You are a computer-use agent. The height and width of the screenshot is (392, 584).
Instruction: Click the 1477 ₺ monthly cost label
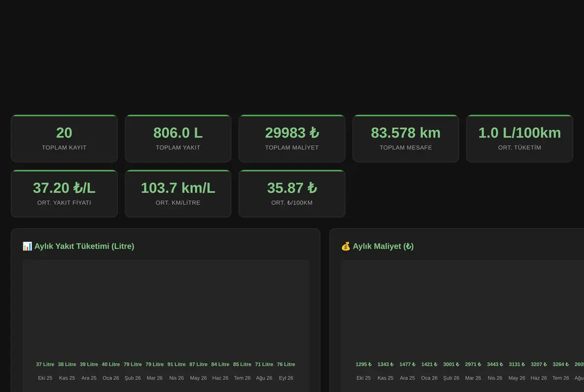coord(407,364)
